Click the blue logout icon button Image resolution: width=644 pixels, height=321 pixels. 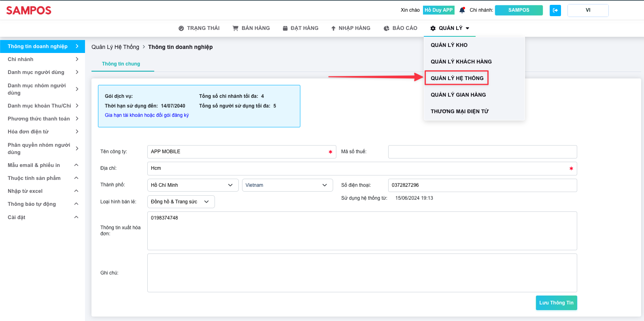(555, 11)
